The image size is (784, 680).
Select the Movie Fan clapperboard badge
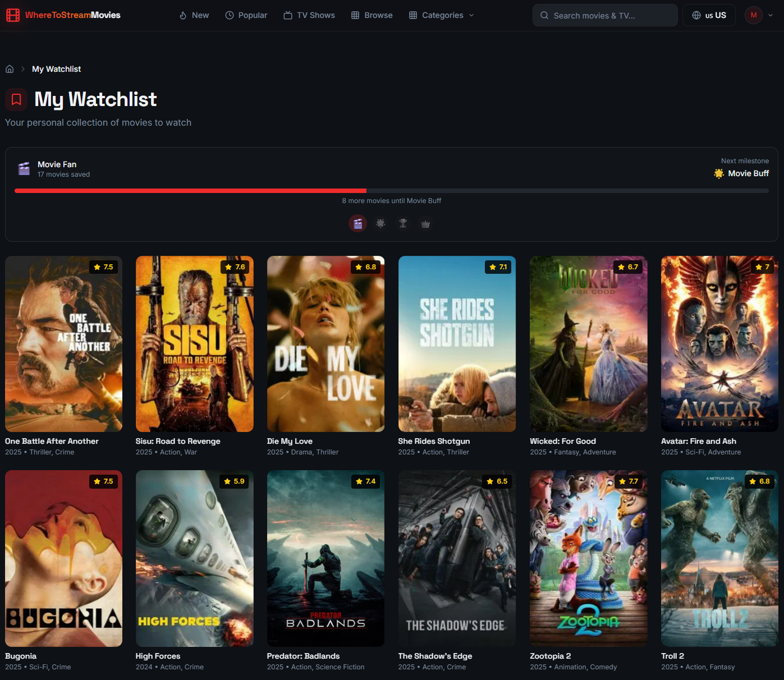click(x=357, y=223)
